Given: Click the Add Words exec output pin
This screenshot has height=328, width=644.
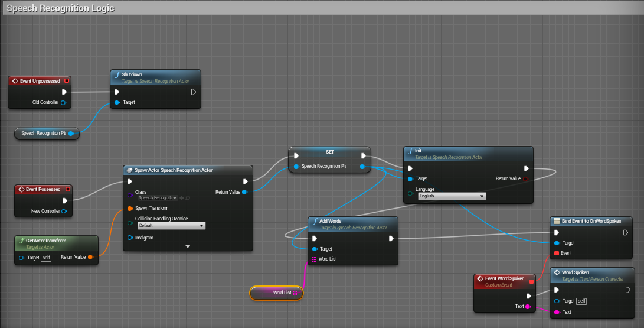Looking at the screenshot, I should tap(391, 239).
